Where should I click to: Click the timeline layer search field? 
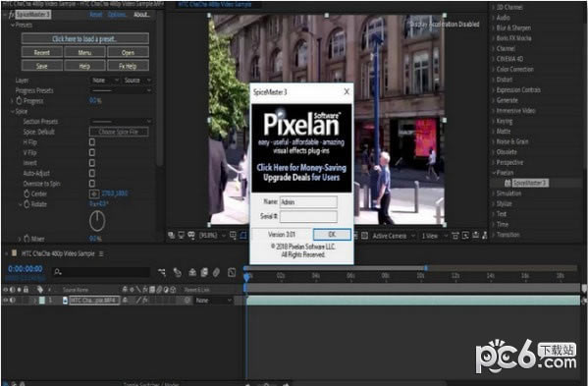coord(101,272)
